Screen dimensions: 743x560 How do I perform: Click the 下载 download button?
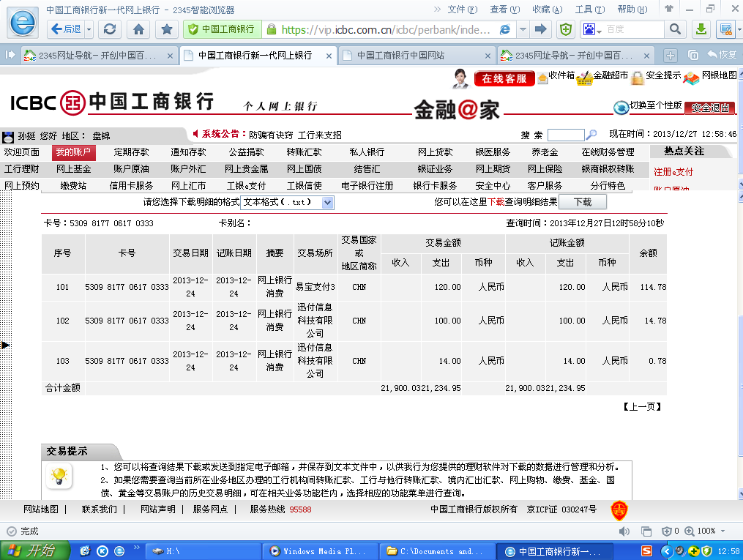pyautogui.click(x=582, y=202)
